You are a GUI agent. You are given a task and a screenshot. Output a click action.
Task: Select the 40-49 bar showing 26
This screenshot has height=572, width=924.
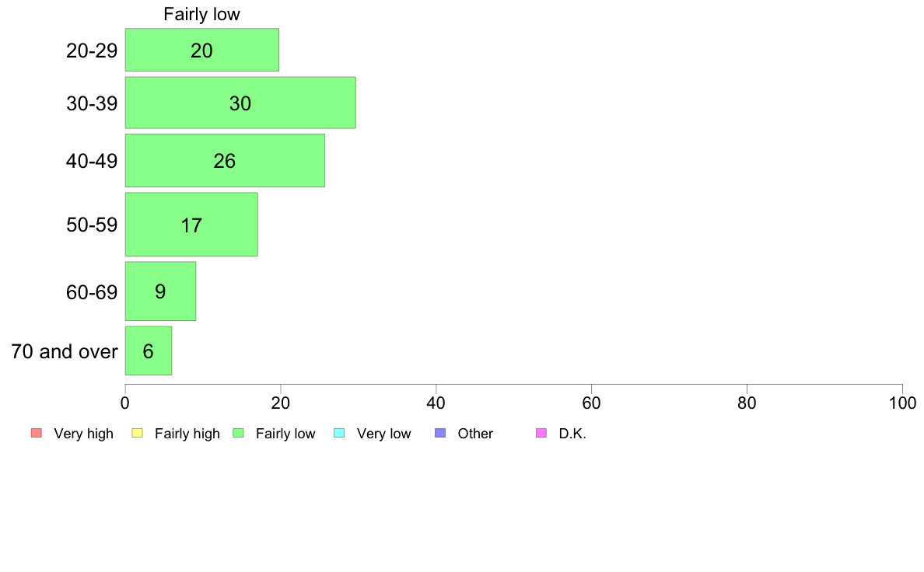tap(225, 161)
